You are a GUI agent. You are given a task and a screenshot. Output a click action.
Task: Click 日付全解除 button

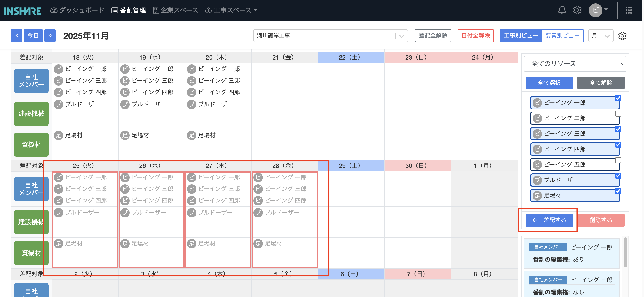tap(475, 36)
